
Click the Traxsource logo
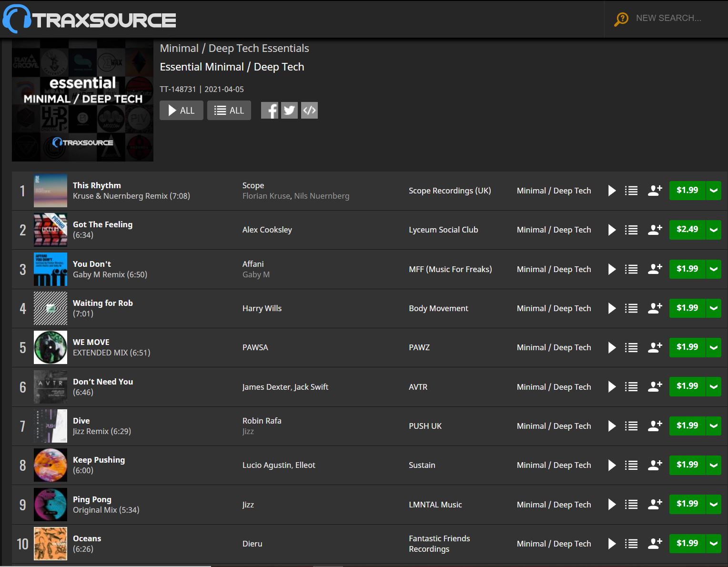point(90,19)
